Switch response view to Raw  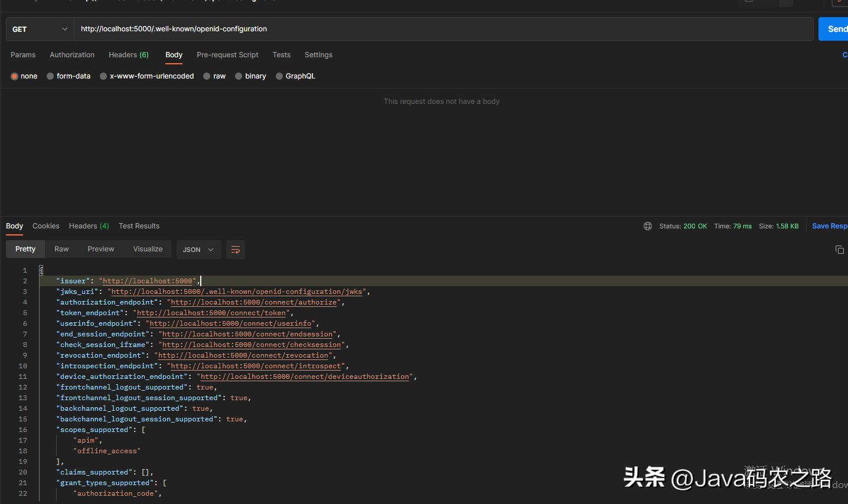click(61, 249)
